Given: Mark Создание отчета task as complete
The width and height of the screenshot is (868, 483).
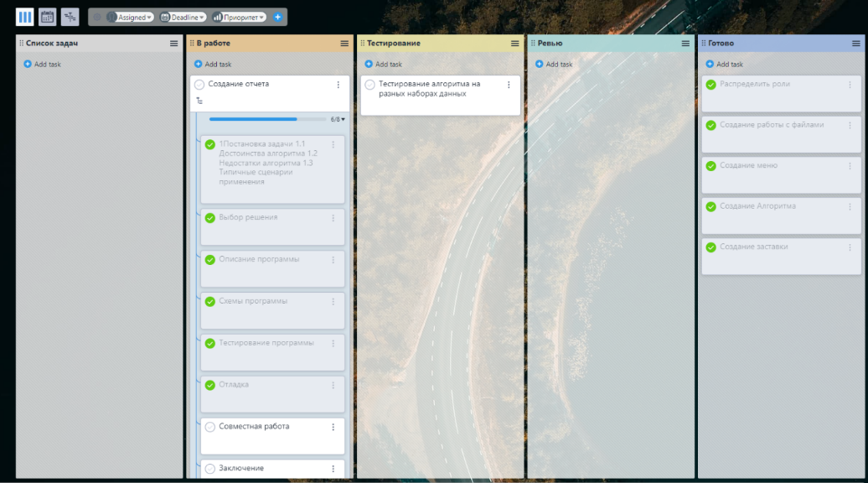Looking at the screenshot, I should (x=199, y=85).
